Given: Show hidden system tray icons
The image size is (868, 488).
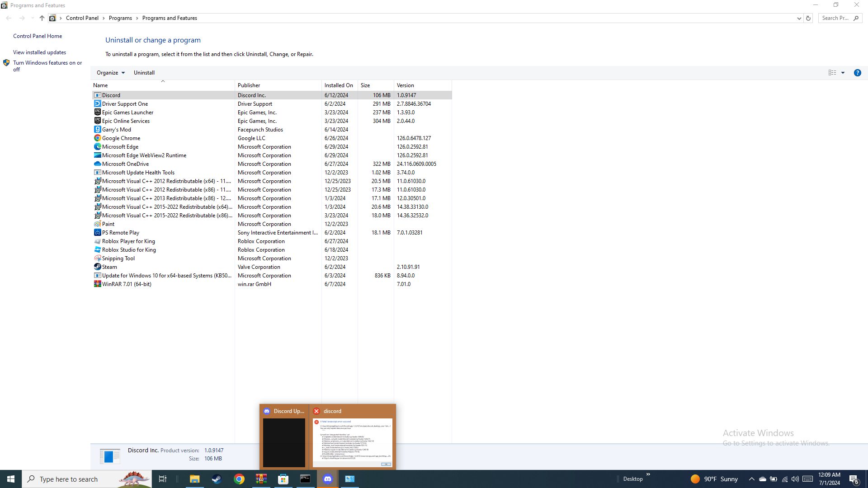Looking at the screenshot, I should [751, 479].
